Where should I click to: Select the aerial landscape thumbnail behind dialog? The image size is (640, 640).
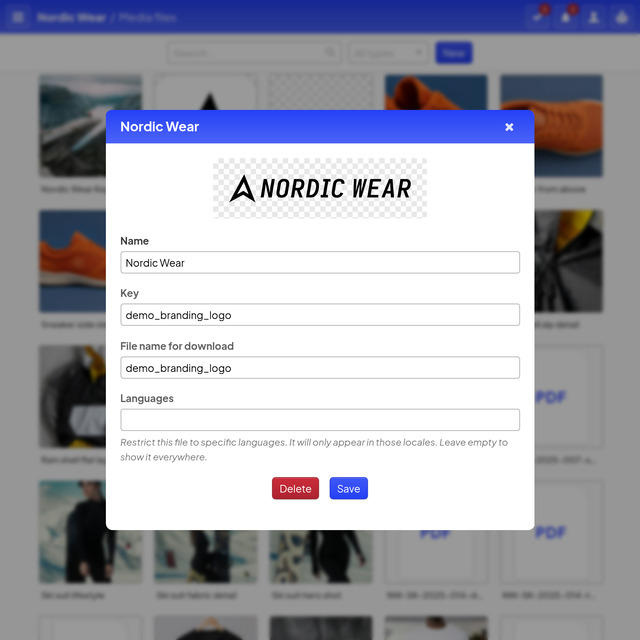(91, 126)
